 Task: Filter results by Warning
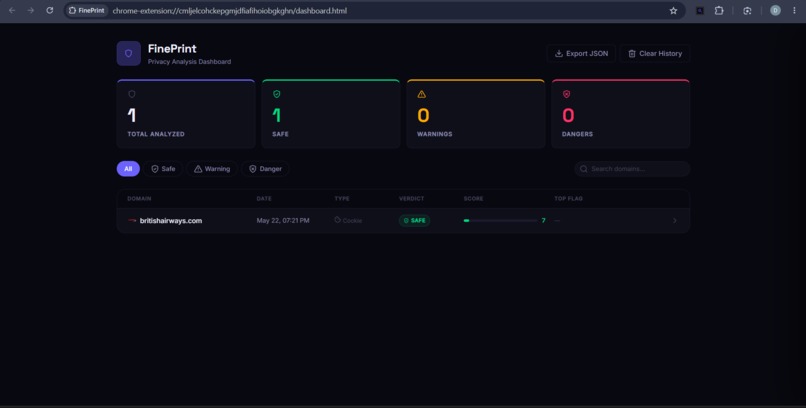coord(212,169)
